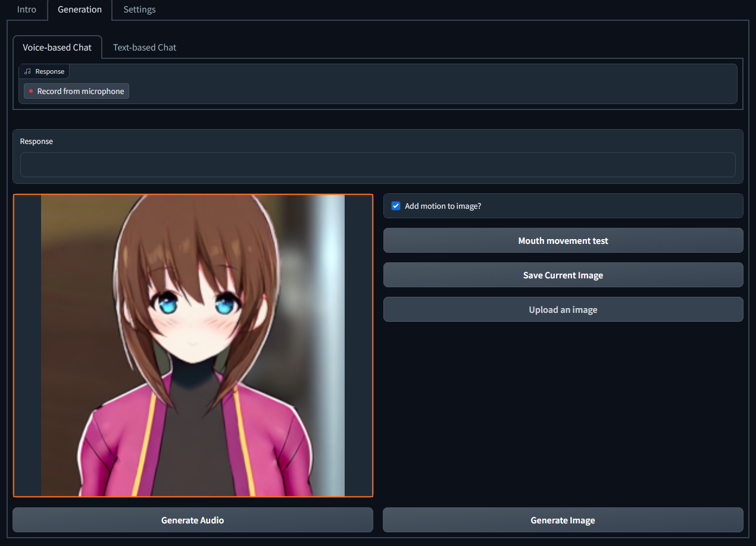Click the music note icon beside Response

pos(27,71)
